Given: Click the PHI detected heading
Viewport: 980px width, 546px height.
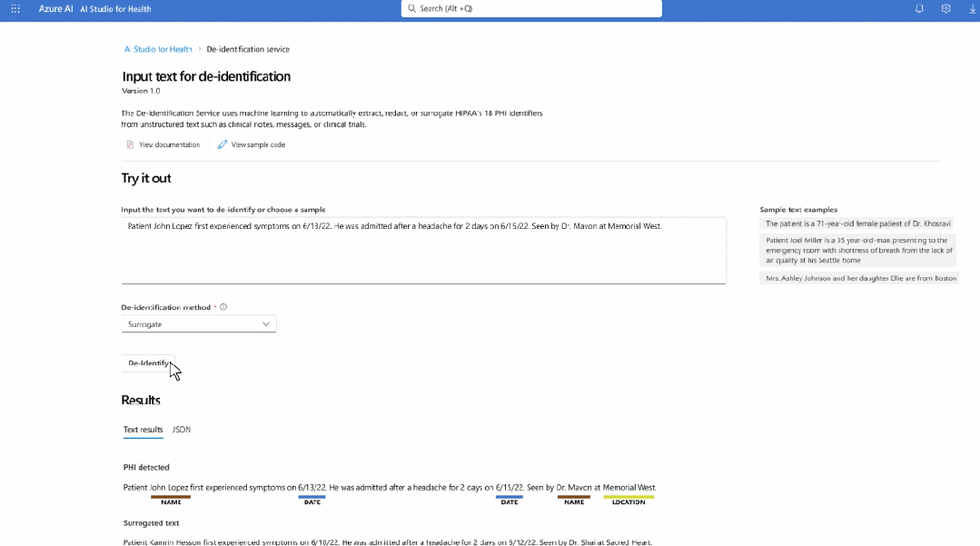Looking at the screenshot, I should (x=146, y=467).
